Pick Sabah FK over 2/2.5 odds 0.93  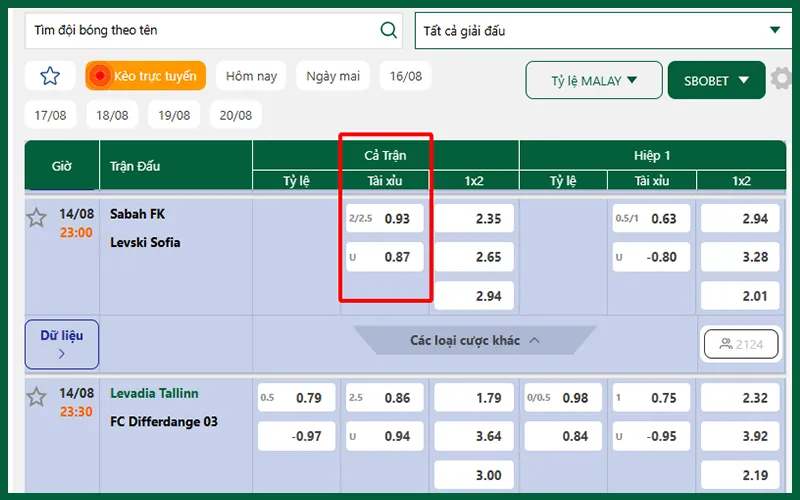pyautogui.click(x=385, y=218)
